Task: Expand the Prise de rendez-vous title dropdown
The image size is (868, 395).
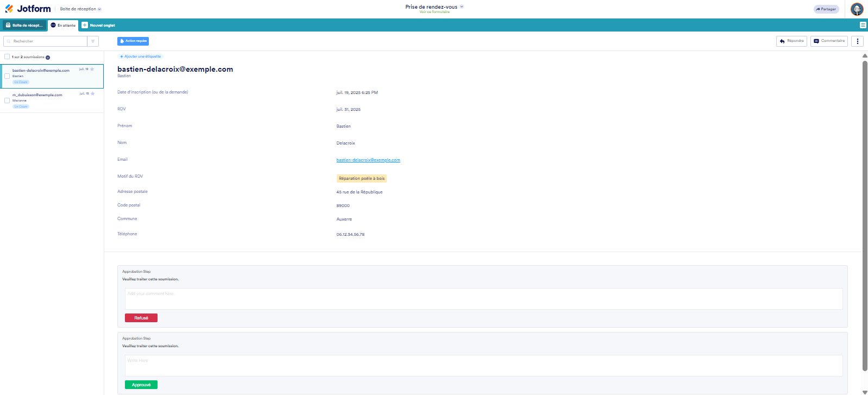Action: pyautogui.click(x=462, y=7)
